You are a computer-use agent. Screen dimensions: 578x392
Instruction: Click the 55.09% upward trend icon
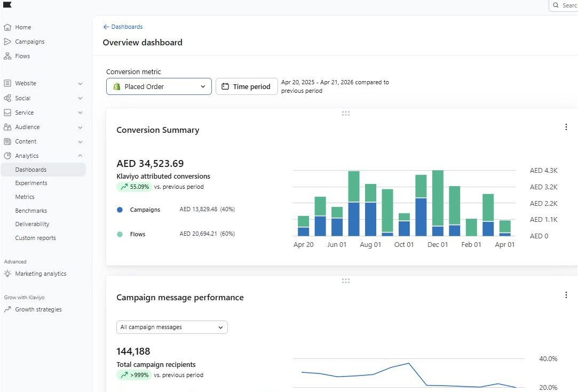(124, 187)
